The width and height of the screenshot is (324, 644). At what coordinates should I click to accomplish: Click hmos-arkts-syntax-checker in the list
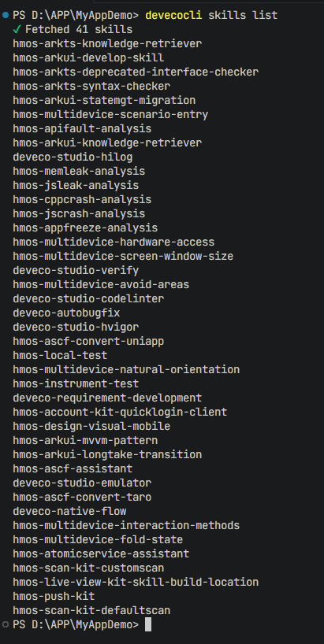coord(91,87)
